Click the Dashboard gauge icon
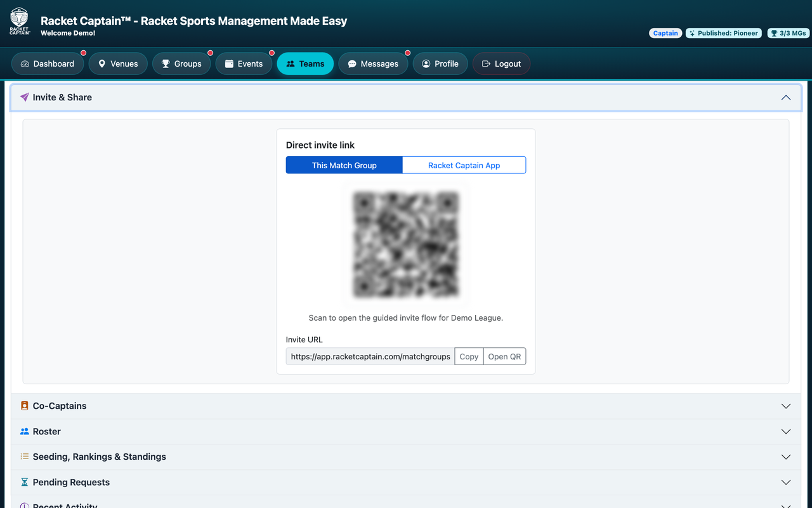 click(25, 63)
